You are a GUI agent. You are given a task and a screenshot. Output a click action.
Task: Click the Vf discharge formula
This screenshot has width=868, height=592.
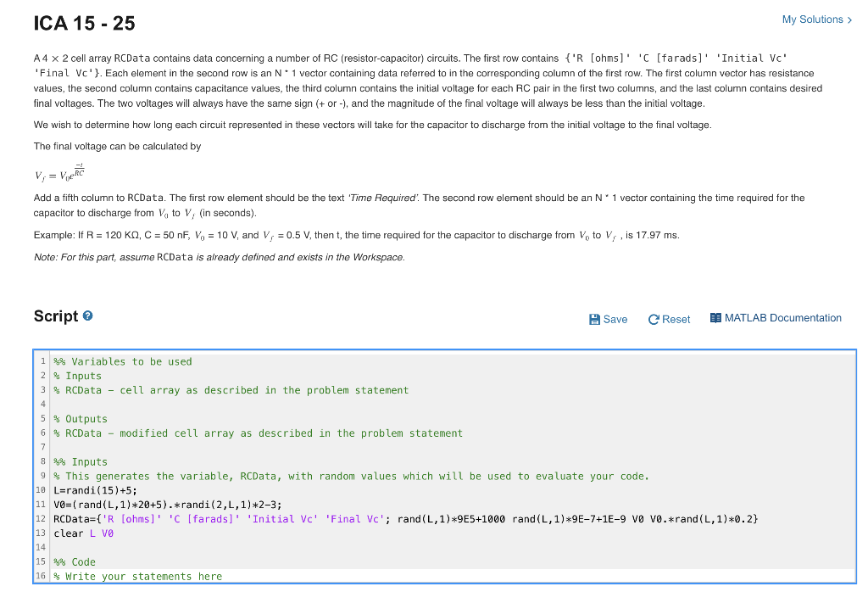point(59,173)
